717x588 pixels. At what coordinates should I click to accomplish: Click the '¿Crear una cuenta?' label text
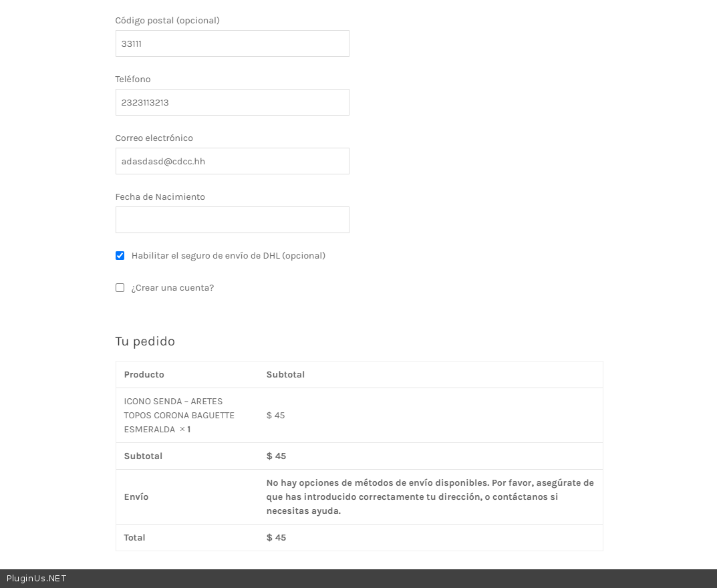172,288
